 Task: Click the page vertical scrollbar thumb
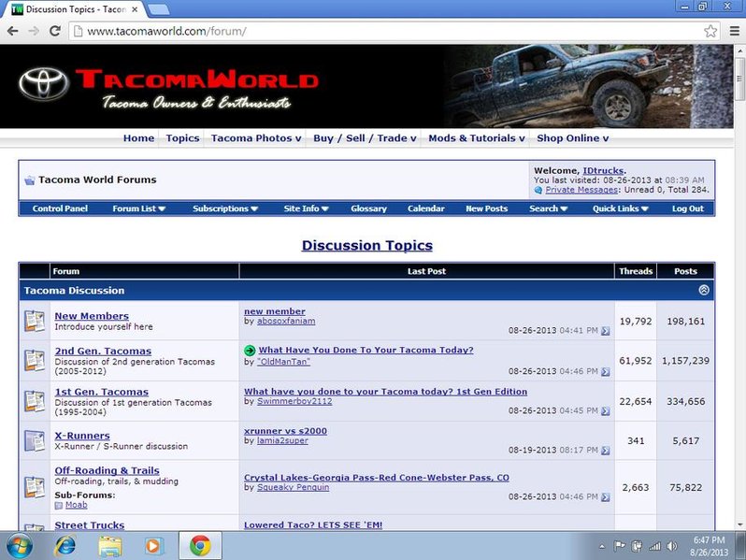click(739, 79)
